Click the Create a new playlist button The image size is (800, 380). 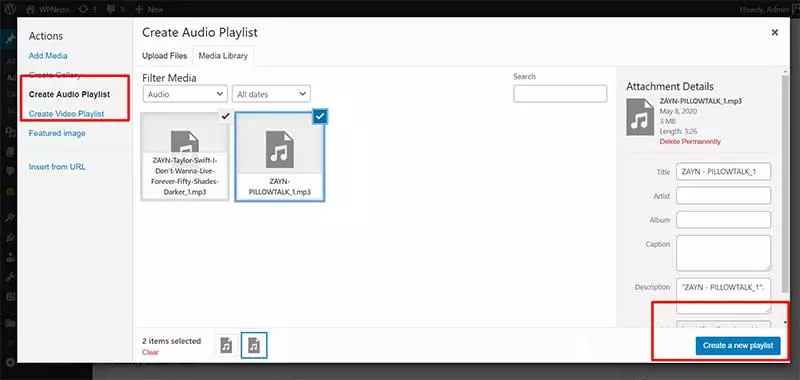click(x=738, y=345)
